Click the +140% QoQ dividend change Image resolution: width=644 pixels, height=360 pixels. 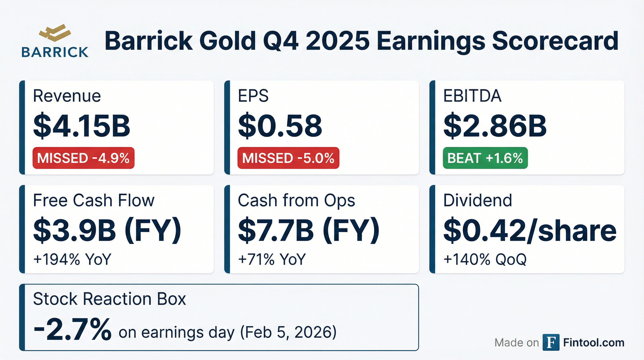click(485, 259)
